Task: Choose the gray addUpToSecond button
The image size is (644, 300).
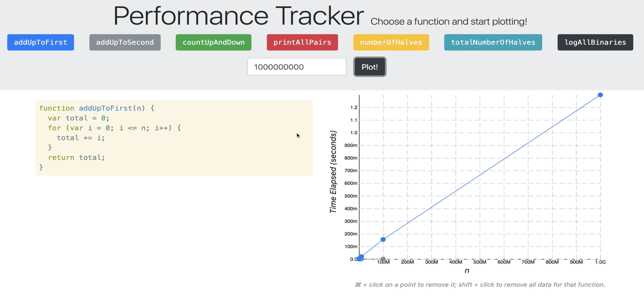Action: tap(125, 43)
